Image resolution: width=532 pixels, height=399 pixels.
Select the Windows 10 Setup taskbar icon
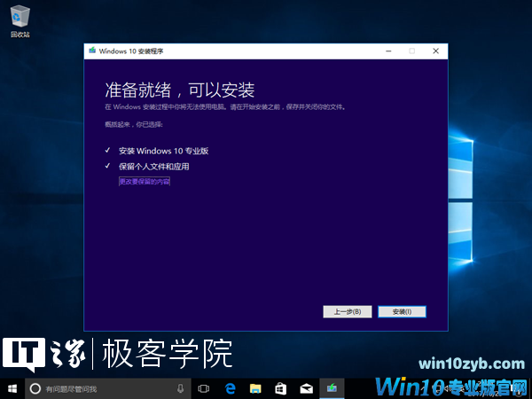[332, 388]
